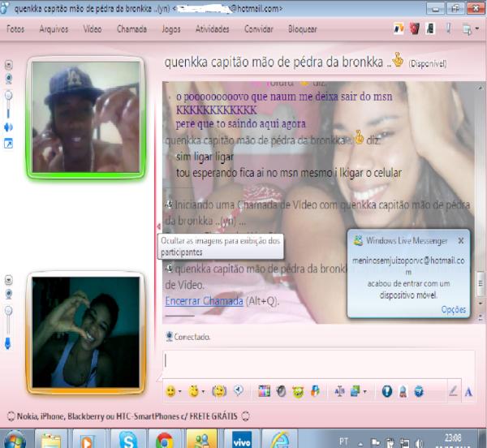Open the vivo app in the taskbar
Image resolution: width=487 pixels, height=448 pixels.
(x=242, y=440)
